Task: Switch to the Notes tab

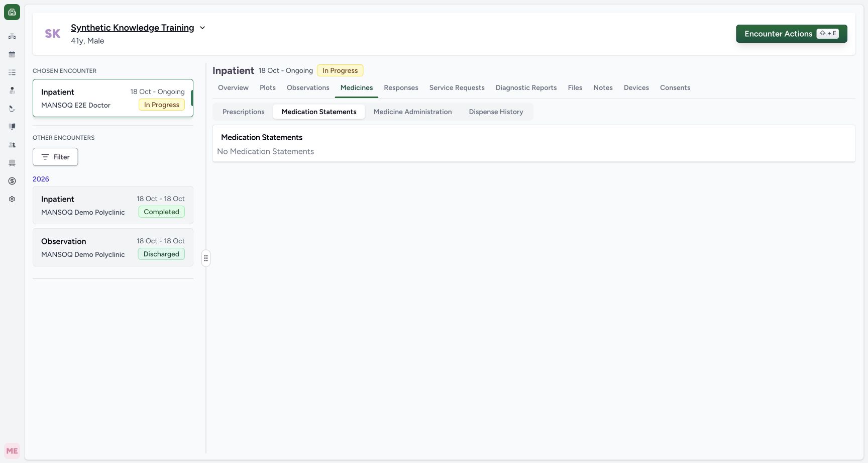Action: pos(603,87)
